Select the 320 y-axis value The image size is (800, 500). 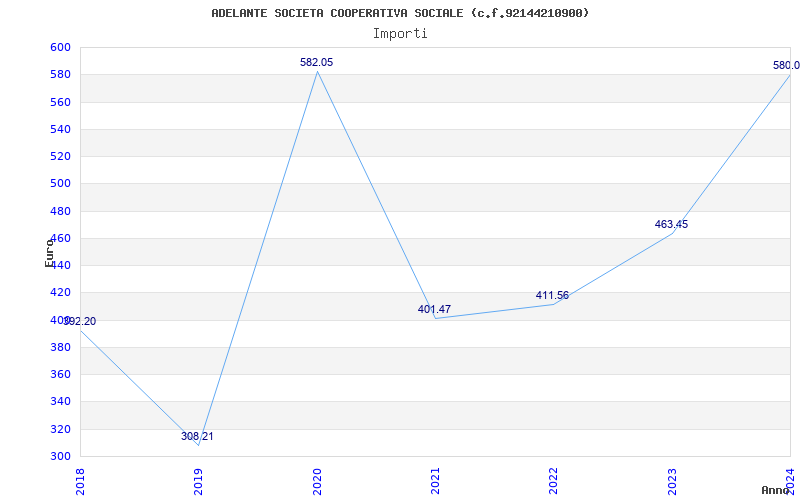[x=60, y=429]
